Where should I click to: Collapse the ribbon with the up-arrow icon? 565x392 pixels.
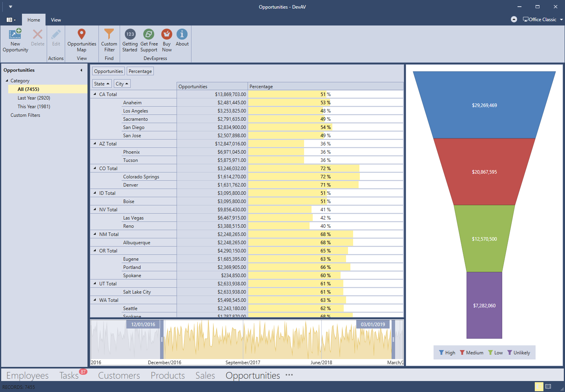tap(514, 20)
